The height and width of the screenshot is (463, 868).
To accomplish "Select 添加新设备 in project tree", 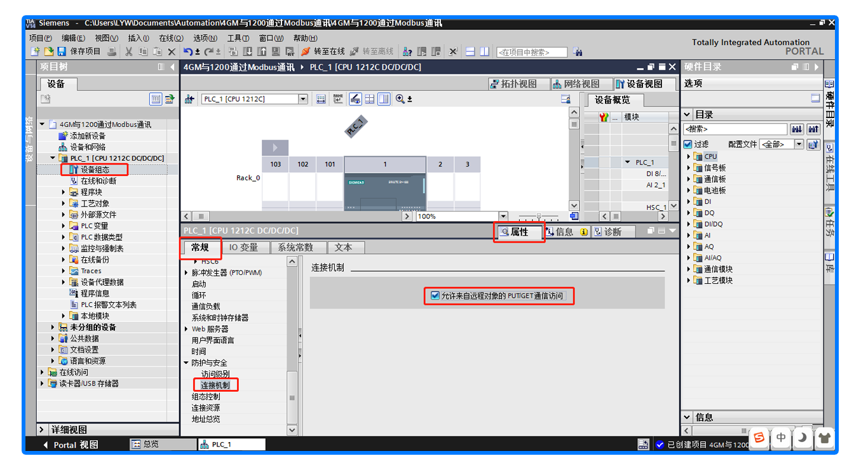I will (88, 136).
